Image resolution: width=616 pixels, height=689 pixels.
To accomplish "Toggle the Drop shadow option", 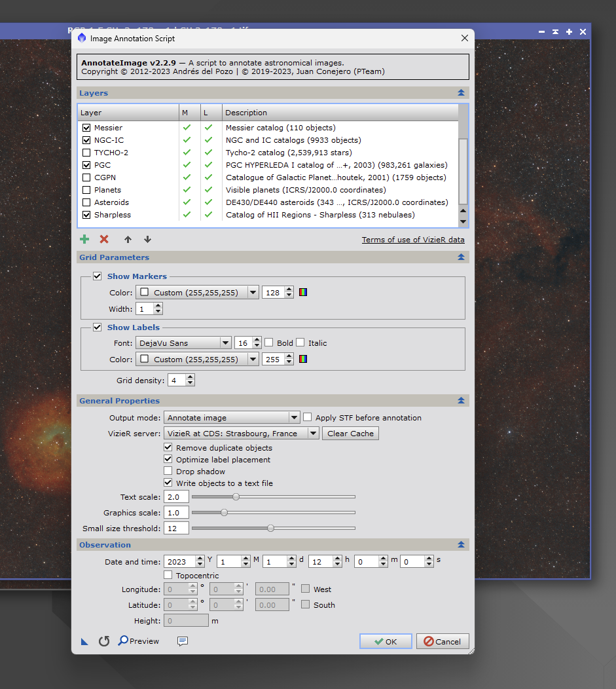I will coord(168,471).
